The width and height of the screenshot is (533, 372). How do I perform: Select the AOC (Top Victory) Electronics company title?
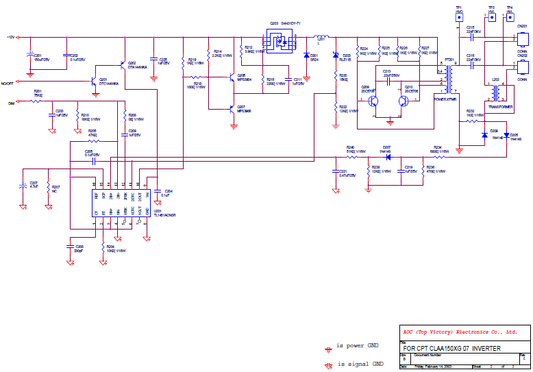(460, 332)
